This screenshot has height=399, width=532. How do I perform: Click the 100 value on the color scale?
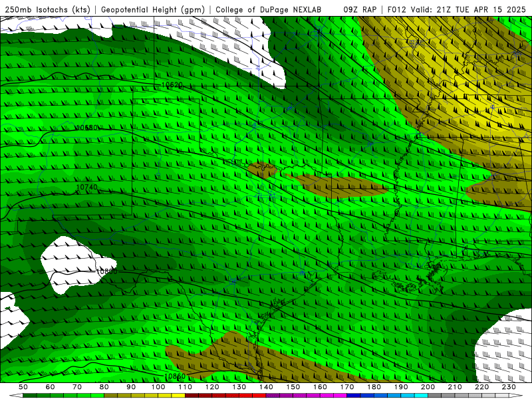coord(158,387)
